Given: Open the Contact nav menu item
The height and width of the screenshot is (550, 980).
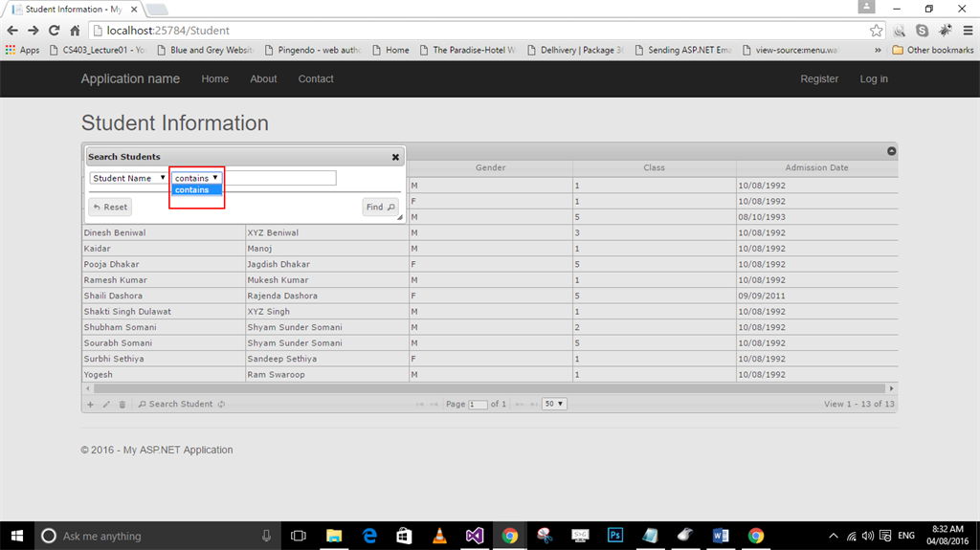Looking at the screenshot, I should coord(316,78).
